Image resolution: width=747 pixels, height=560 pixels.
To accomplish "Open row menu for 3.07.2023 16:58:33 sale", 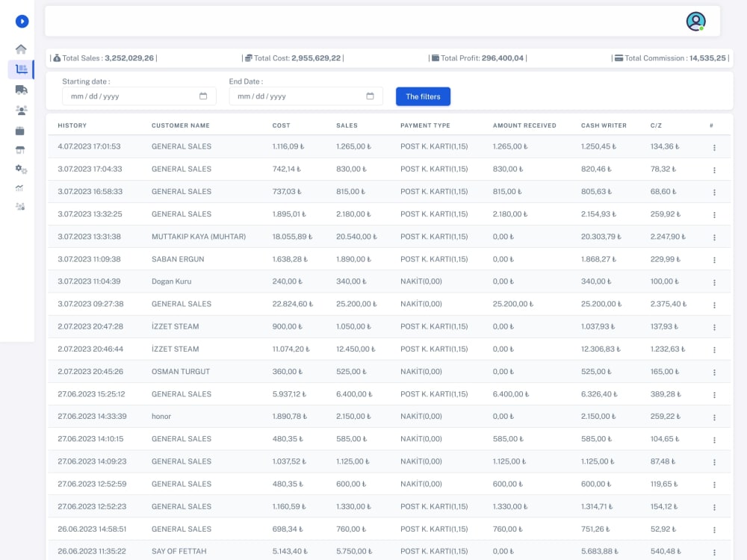I will pos(714,193).
